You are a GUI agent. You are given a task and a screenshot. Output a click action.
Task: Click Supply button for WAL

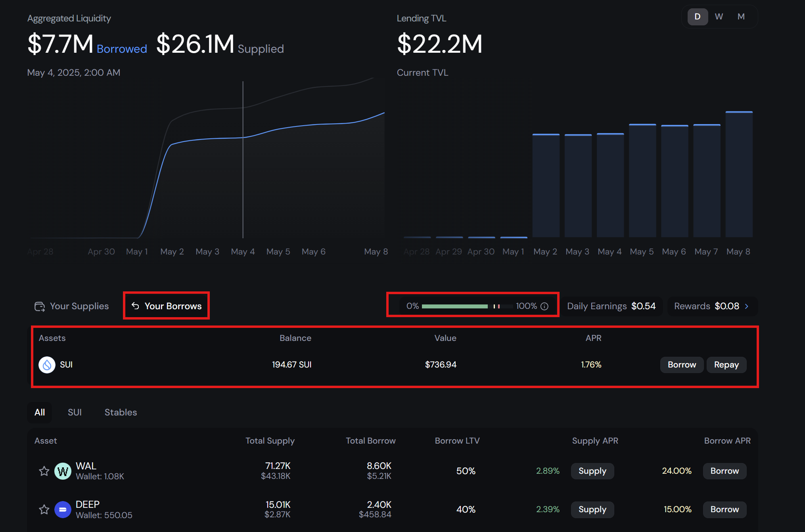(x=592, y=471)
